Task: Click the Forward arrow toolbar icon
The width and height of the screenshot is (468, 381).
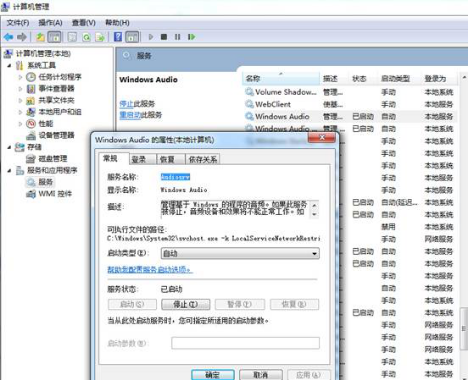Action: 22,37
